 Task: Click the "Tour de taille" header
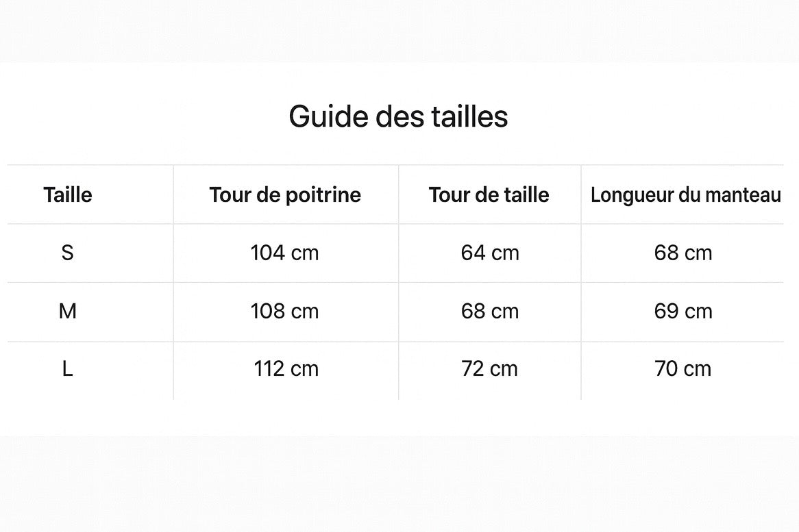489,195
